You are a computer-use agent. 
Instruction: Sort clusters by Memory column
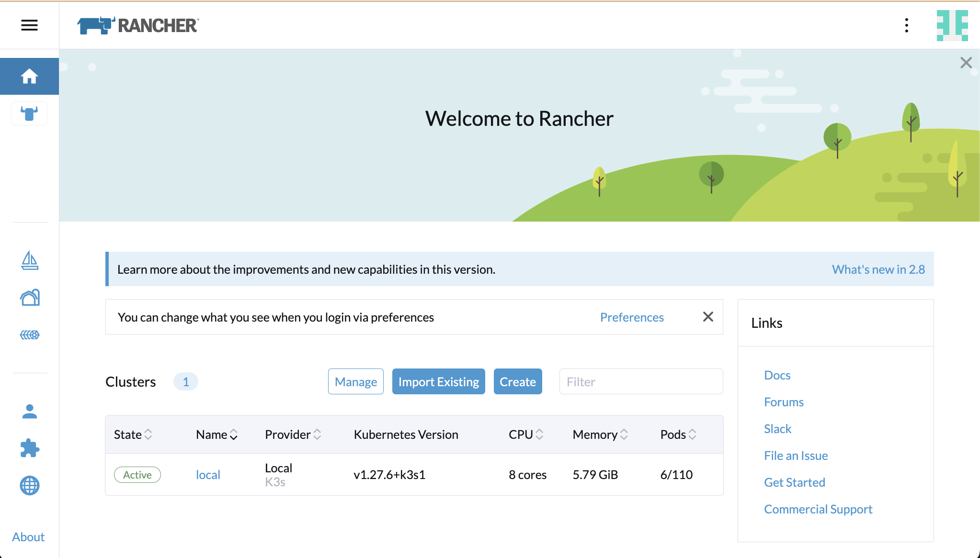coord(600,435)
